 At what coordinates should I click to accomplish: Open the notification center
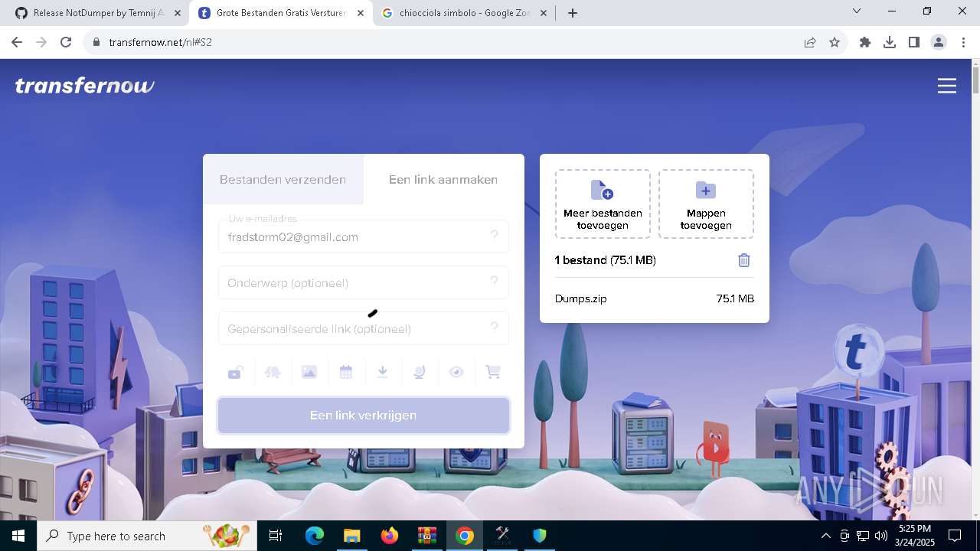(x=955, y=536)
